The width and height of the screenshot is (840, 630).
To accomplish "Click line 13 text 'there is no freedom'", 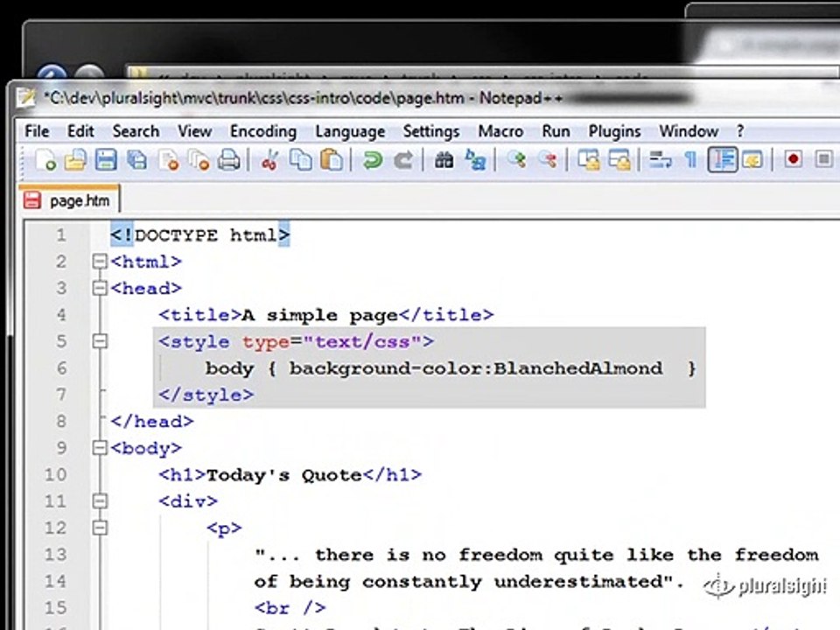I will coord(428,555).
